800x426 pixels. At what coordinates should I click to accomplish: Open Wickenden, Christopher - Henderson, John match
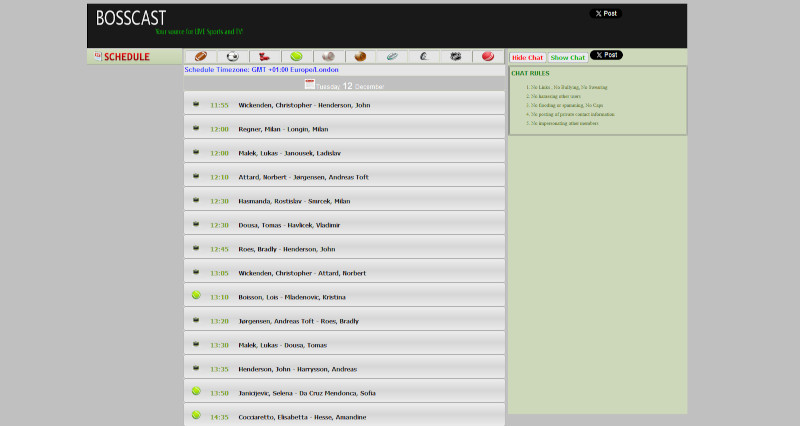pos(304,105)
